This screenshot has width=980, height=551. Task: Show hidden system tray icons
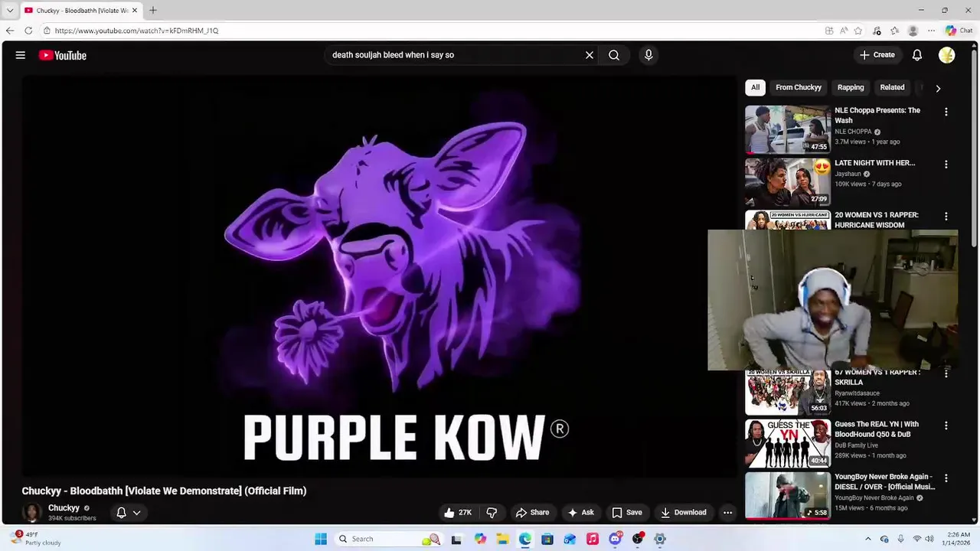pos(867,539)
